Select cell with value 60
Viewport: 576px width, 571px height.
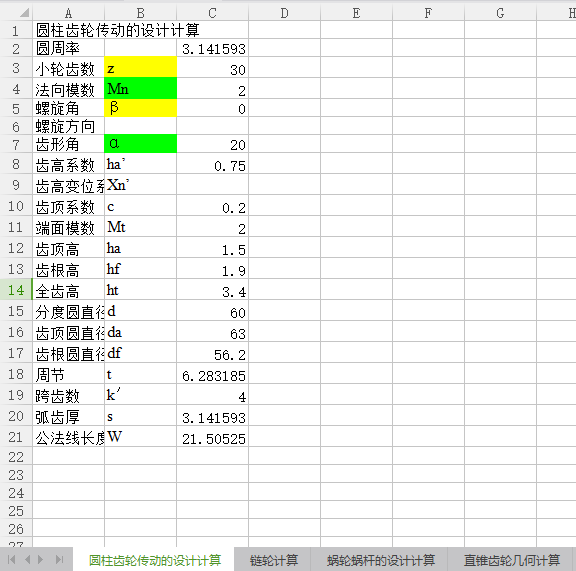pos(212,310)
